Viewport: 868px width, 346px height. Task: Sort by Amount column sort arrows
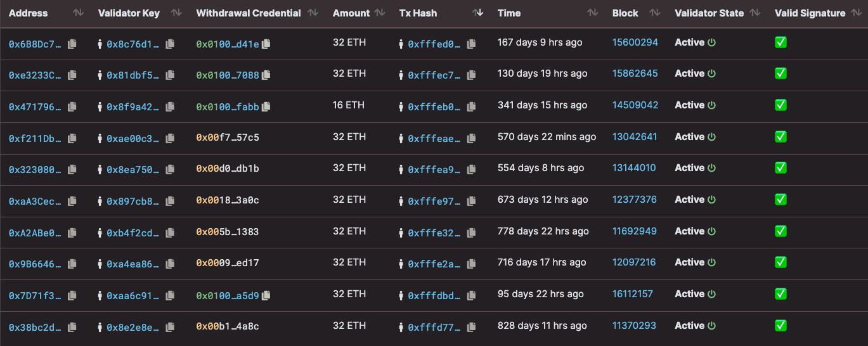pyautogui.click(x=379, y=13)
